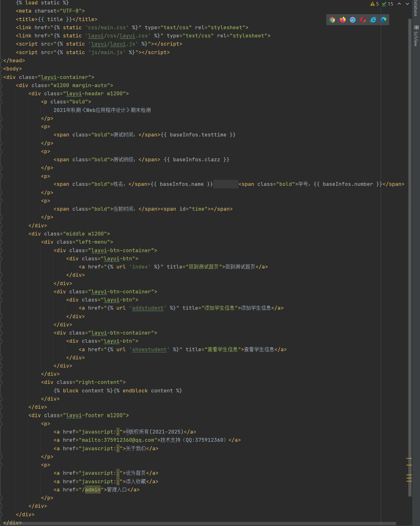Viewport: 420px width, 526px height.
Task: Collapse the w1200 margin-auto div fold marker
Action: 1,86
